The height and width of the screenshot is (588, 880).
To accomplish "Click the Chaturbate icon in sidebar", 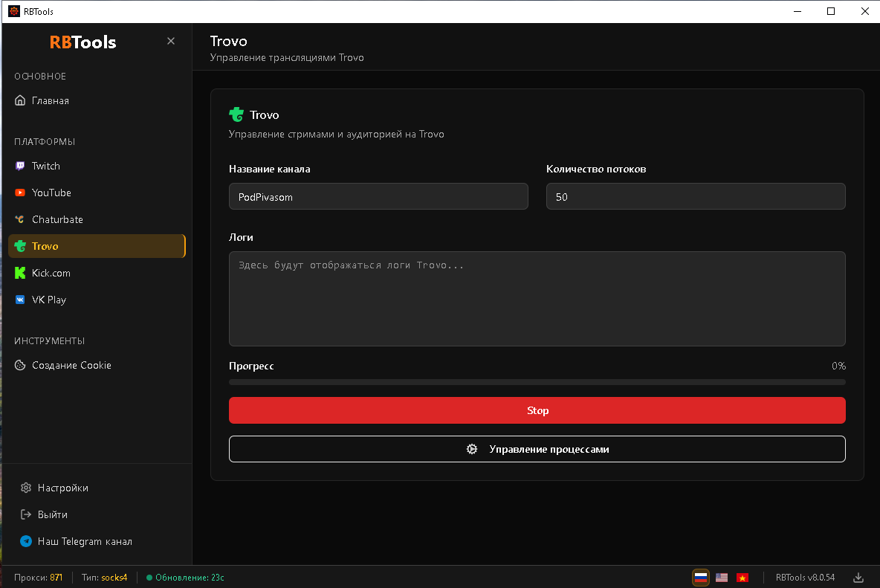I will 20,219.
